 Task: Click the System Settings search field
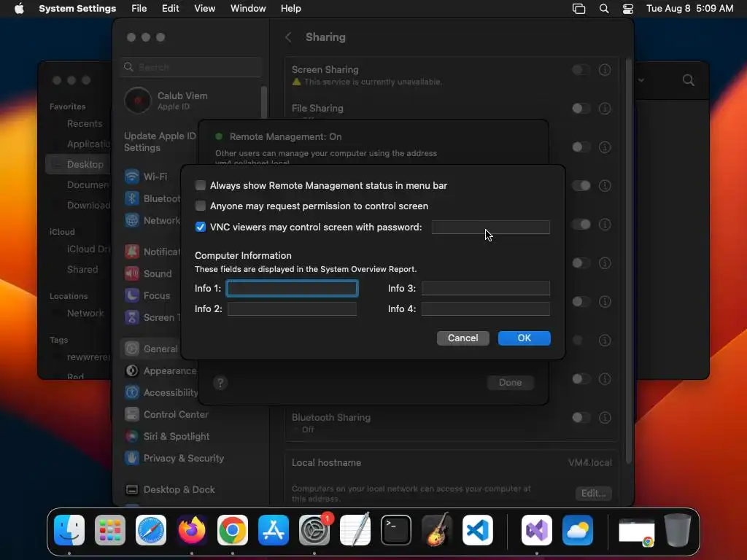coord(192,67)
